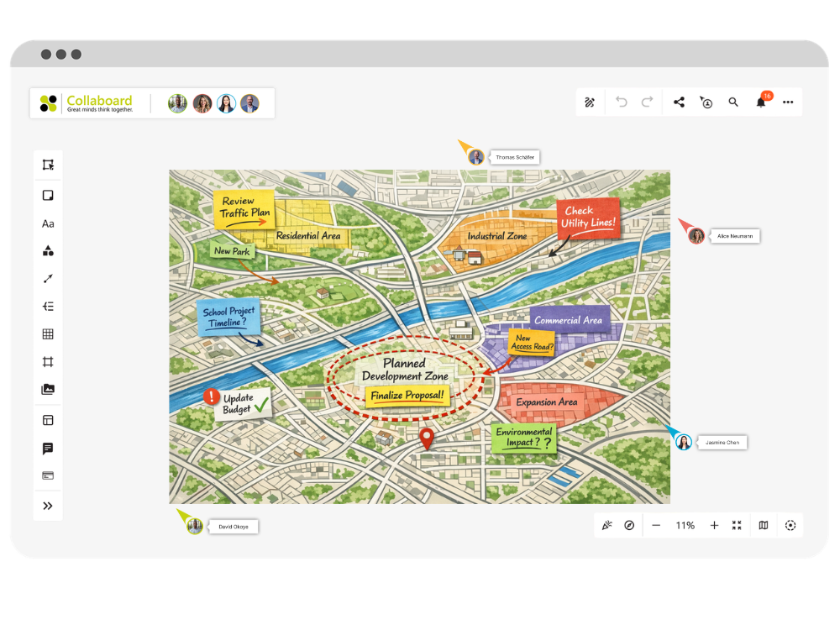This screenshot has width=840, height=630.
Task: Undo the last board action
Action: (621, 101)
